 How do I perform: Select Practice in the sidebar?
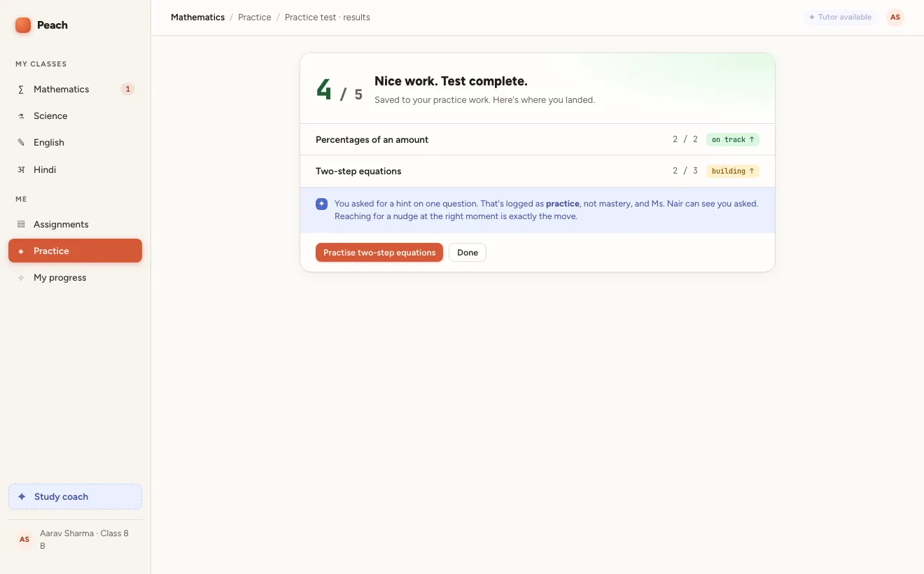point(75,251)
